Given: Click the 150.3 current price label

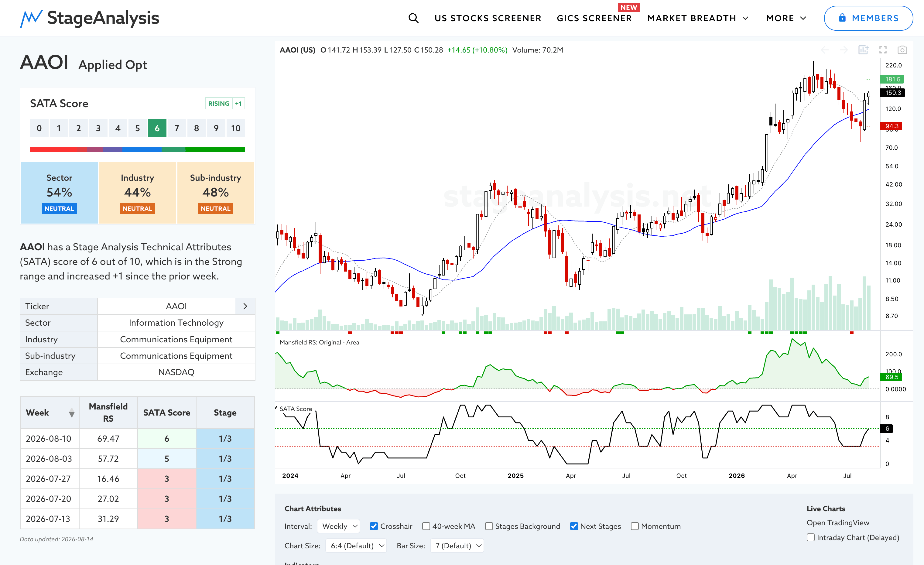Looking at the screenshot, I should coord(892,93).
